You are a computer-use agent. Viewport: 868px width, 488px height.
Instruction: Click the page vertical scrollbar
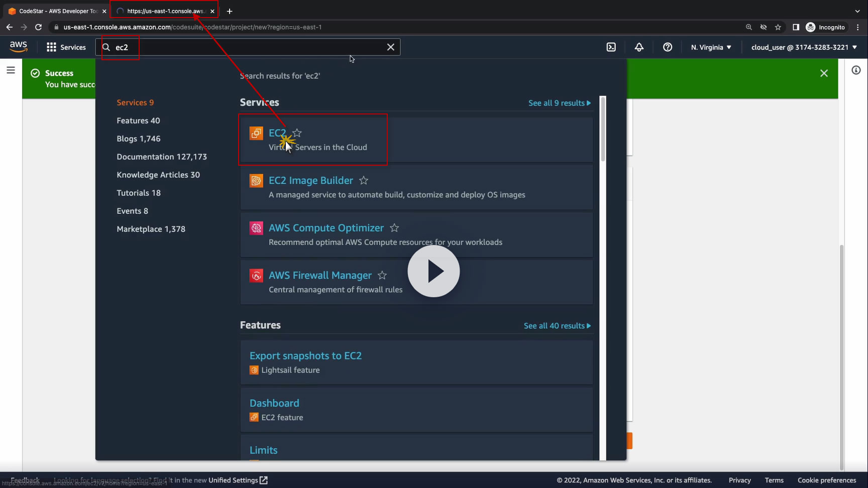point(842,357)
